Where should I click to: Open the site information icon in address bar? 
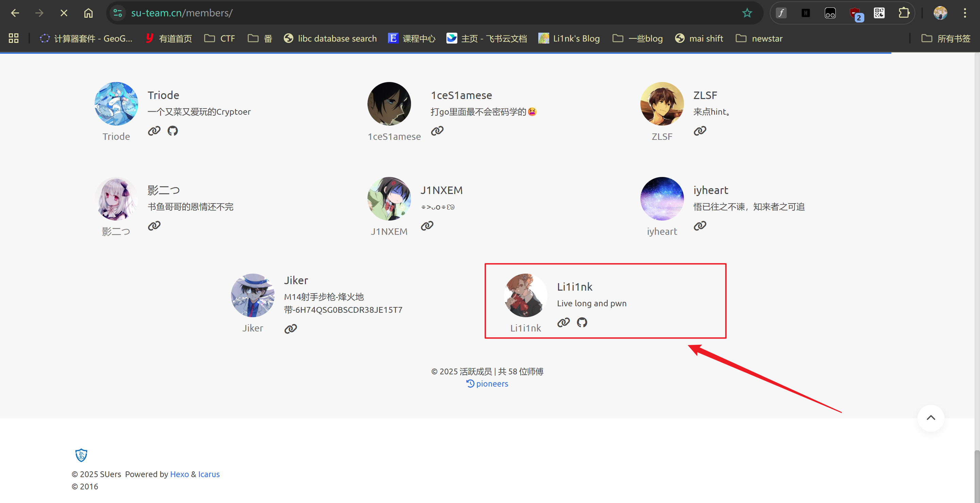(118, 13)
